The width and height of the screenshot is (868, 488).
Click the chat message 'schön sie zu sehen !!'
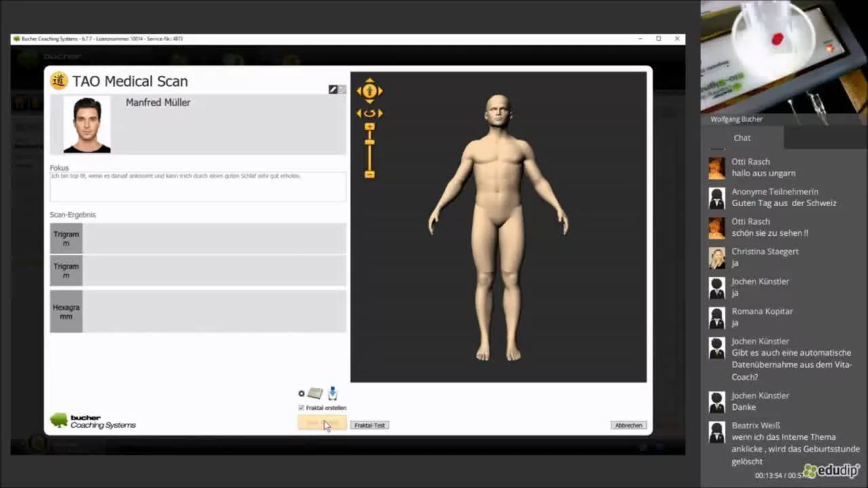pyautogui.click(x=770, y=233)
